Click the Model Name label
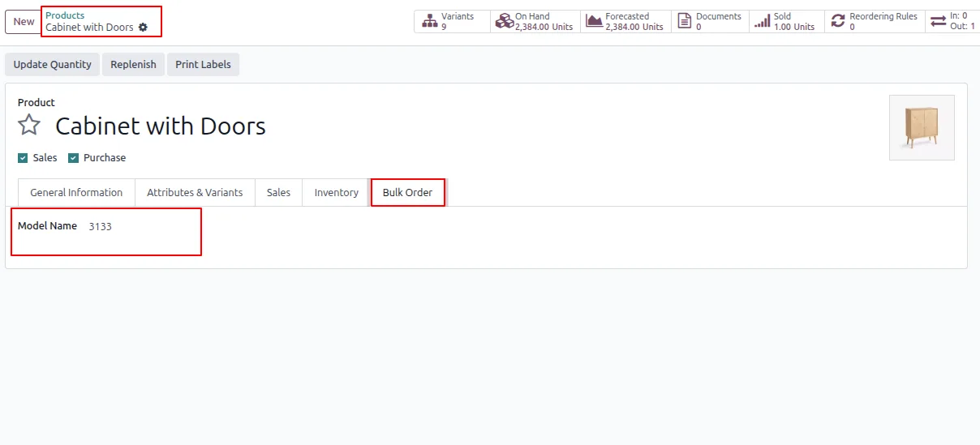 click(47, 226)
